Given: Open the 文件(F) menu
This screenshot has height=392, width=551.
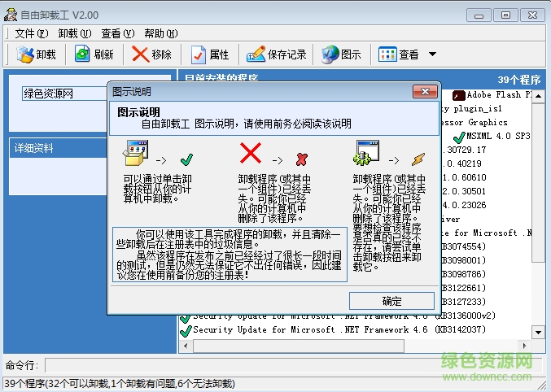Looking at the screenshot, I should point(31,33).
